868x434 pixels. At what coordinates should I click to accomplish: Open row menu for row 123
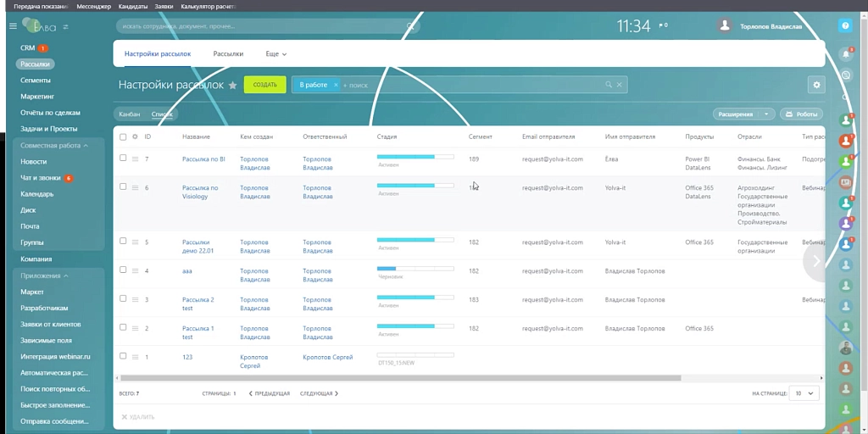[x=135, y=357]
